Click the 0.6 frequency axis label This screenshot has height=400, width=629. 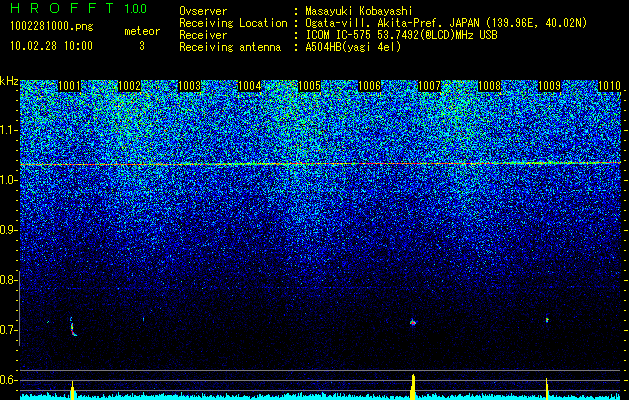coord(8,380)
